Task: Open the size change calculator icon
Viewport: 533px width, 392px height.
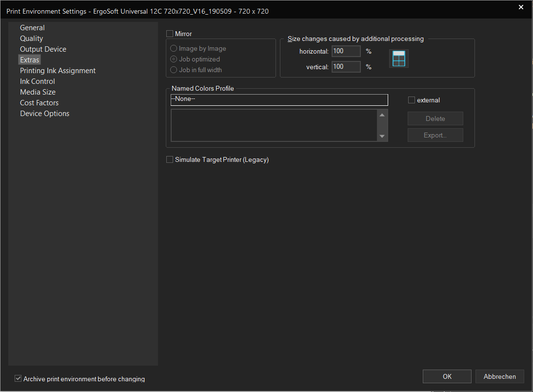Action: (x=398, y=59)
